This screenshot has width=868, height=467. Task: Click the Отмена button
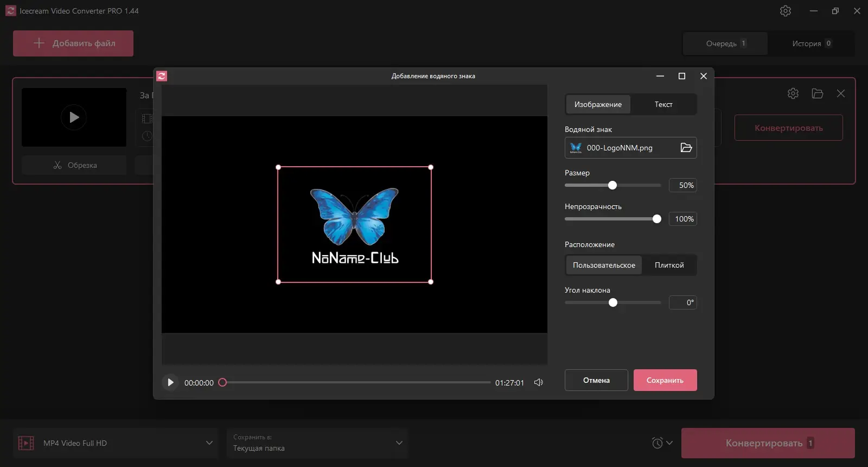tap(596, 380)
